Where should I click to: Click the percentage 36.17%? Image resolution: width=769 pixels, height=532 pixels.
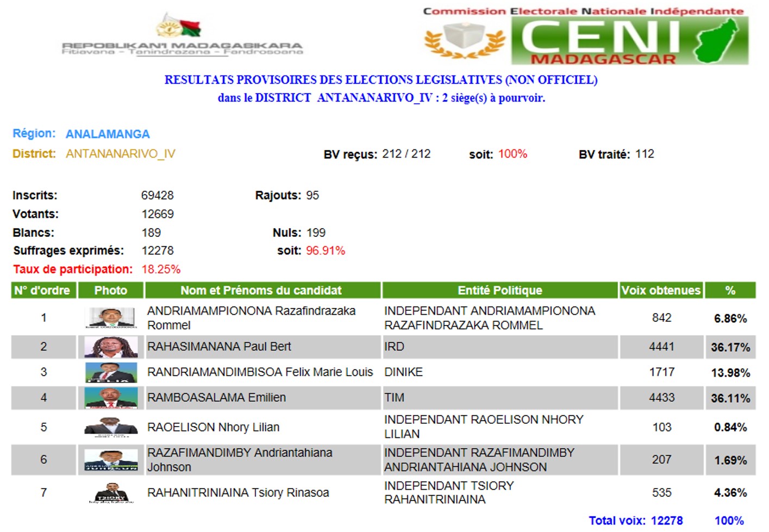coord(730,347)
